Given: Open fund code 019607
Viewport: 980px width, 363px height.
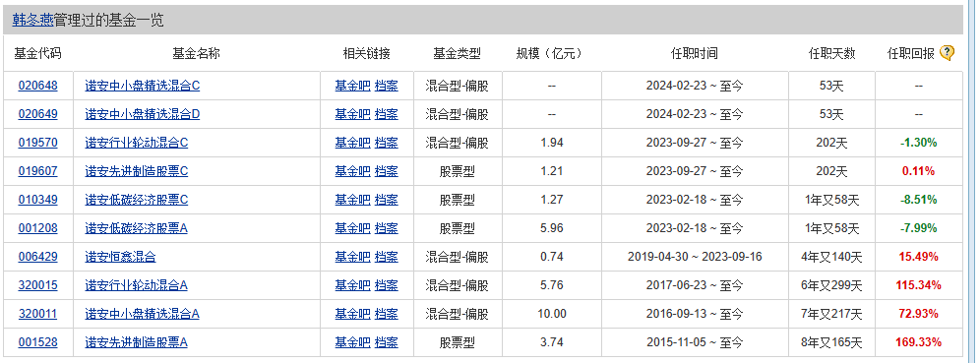Looking at the screenshot, I should (37, 170).
